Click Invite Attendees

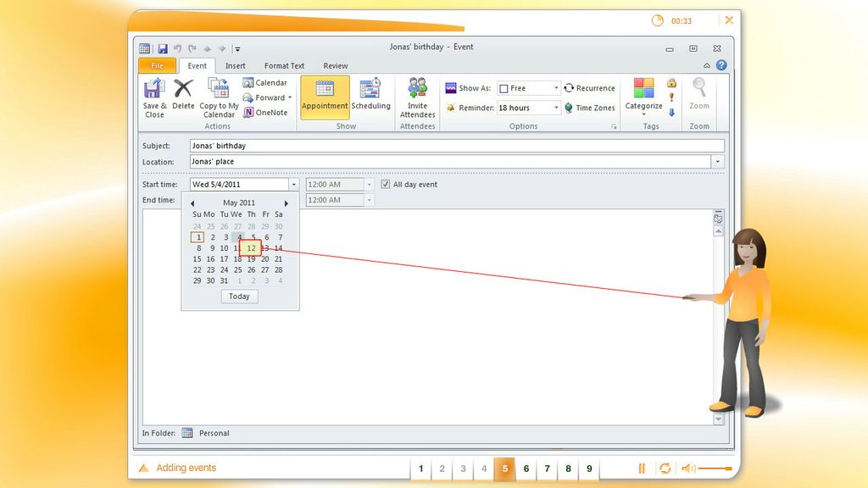tap(417, 98)
